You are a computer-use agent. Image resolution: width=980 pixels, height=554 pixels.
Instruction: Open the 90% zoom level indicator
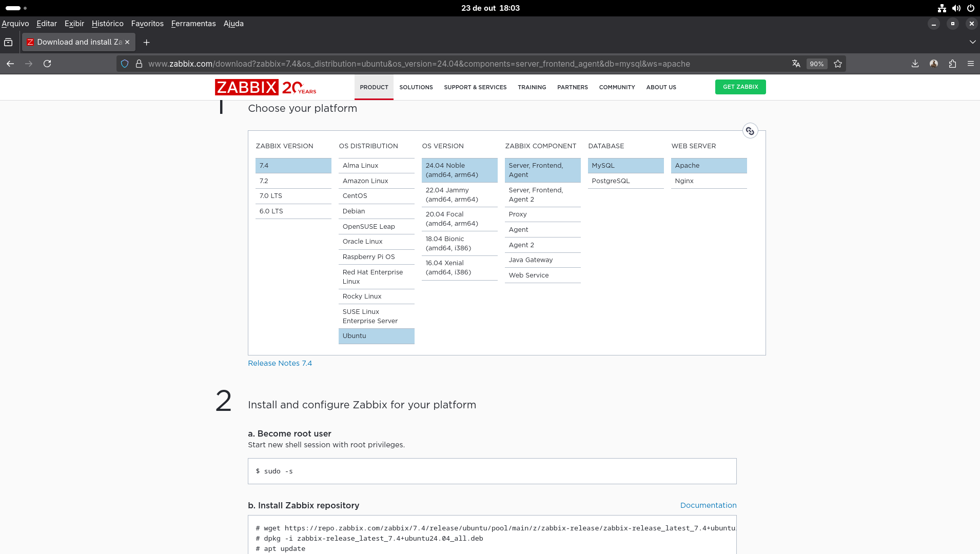pyautogui.click(x=816, y=64)
